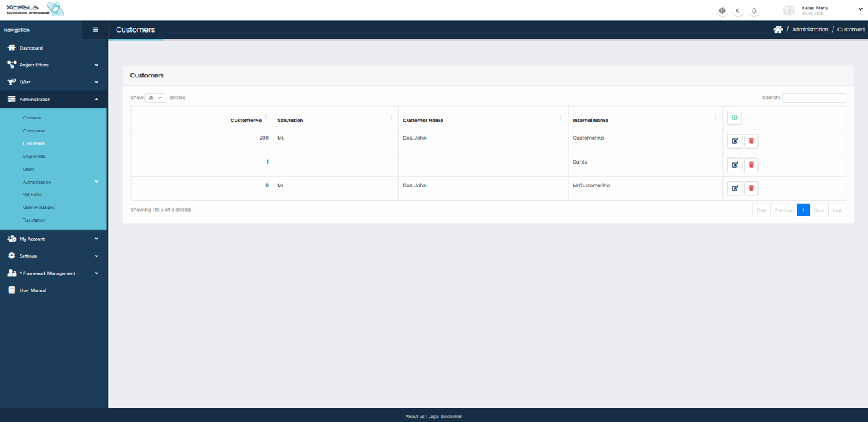868x422 pixels.
Task: Delete the MrCustomerino customer row
Action: [751, 189]
